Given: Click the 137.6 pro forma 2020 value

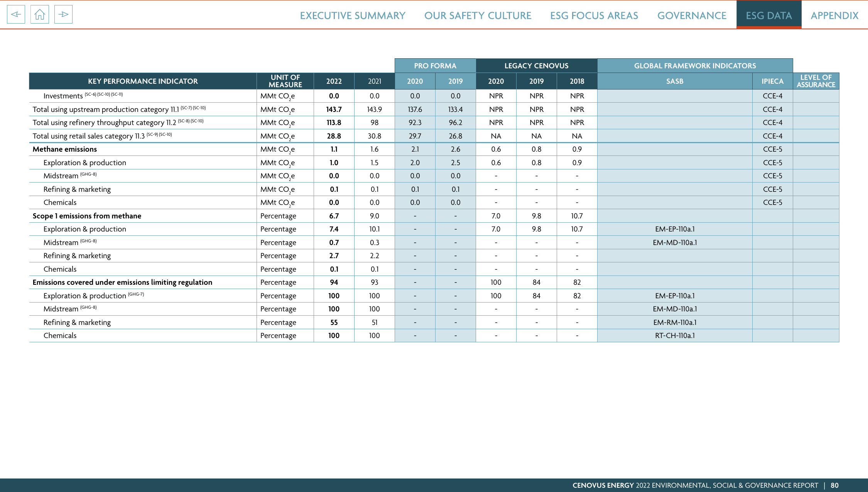Looking at the screenshot, I should point(415,109).
